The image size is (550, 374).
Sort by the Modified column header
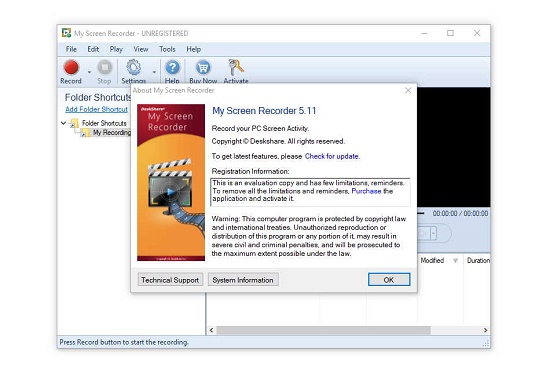[432, 260]
